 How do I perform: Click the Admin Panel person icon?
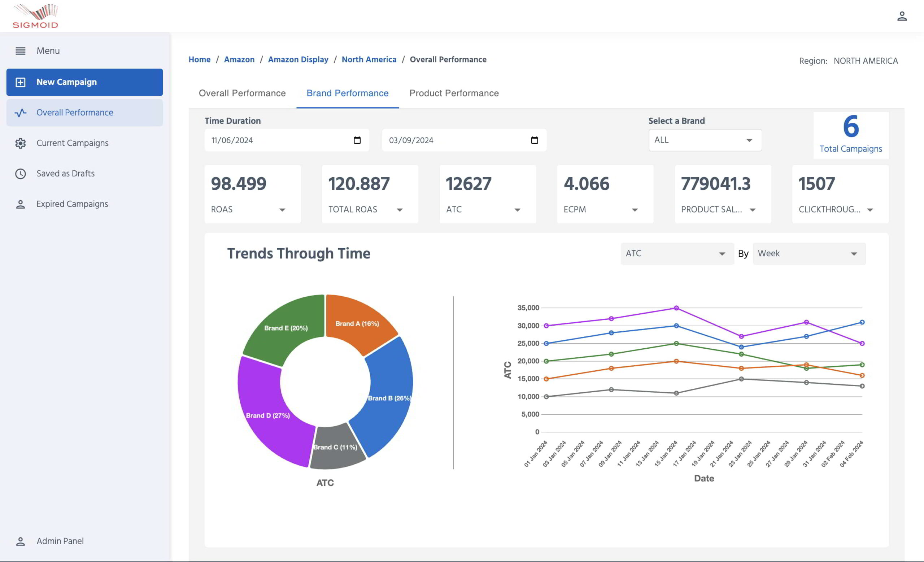tap(20, 541)
